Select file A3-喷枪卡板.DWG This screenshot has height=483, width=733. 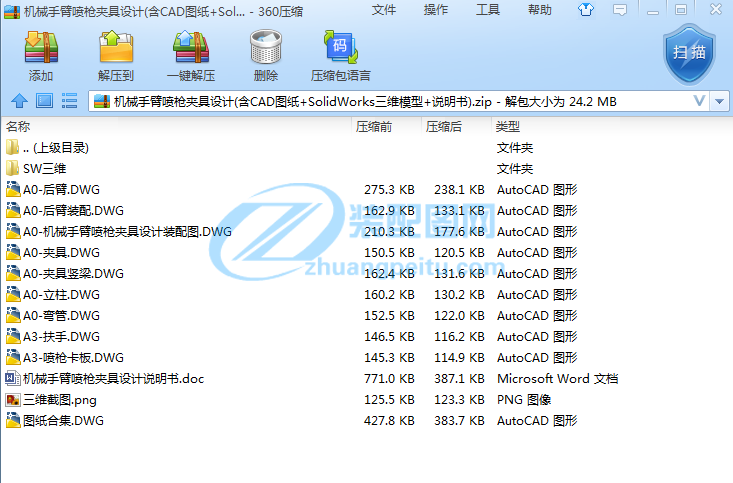[73, 358]
